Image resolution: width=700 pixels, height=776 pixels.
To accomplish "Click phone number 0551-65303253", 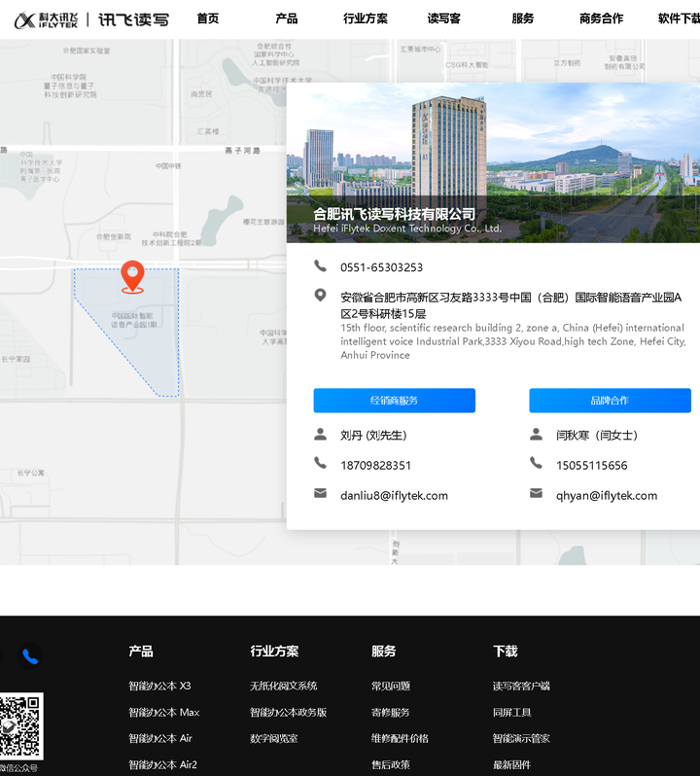I will [x=381, y=267].
